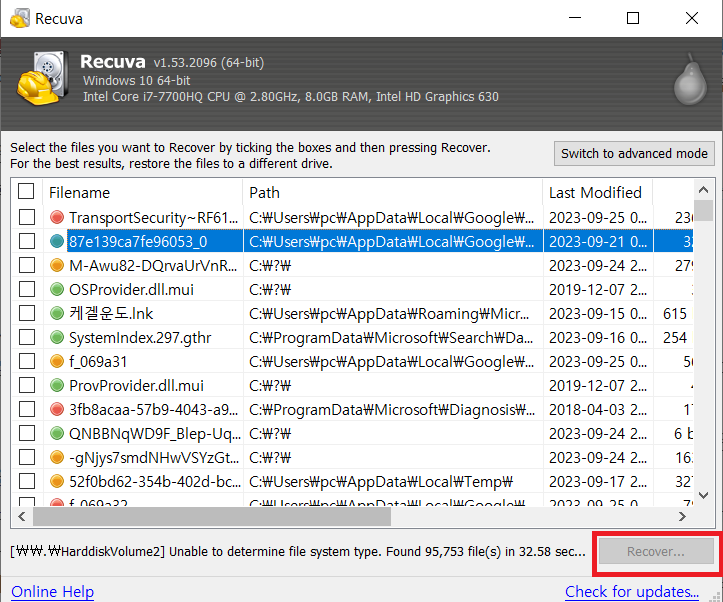Select file name f_069a31
723x602 pixels.
click(98, 361)
